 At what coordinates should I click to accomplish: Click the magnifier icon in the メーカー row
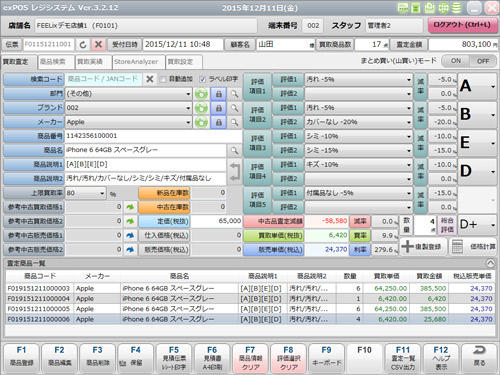pyautogui.click(x=235, y=122)
